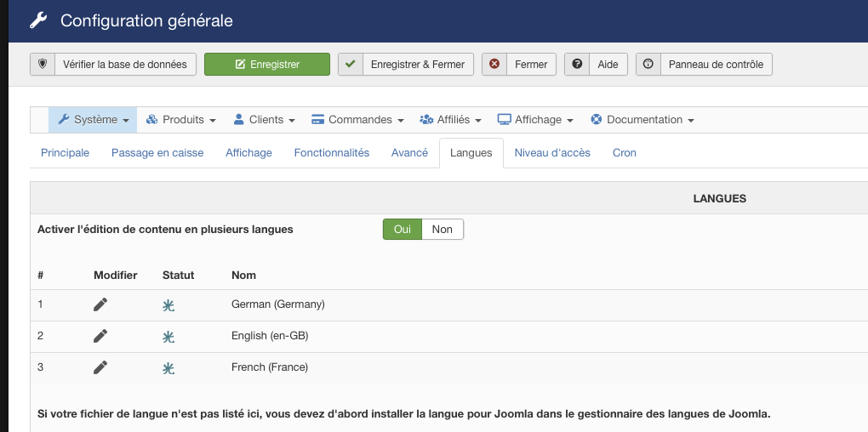
Task: Click the green Enregistrer button
Action: click(266, 65)
